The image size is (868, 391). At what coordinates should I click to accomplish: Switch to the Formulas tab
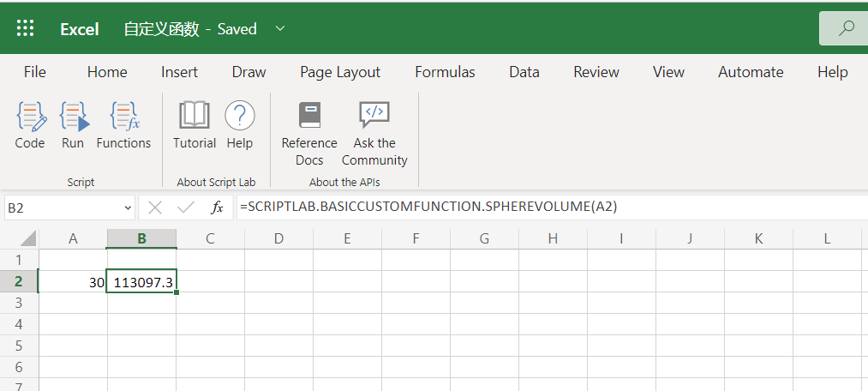[x=445, y=72]
